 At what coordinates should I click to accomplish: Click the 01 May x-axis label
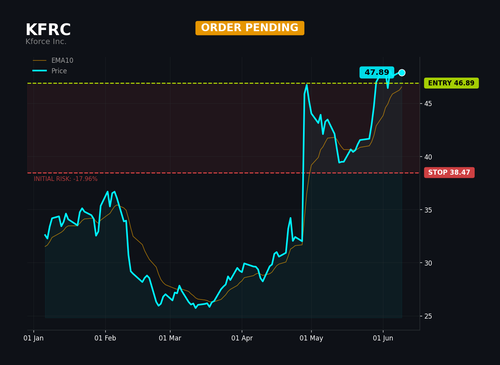(x=311, y=338)
